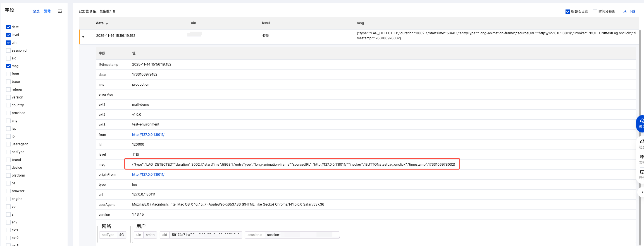Click the level column header
Screen dimensions: 644x246
pyautogui.click(x=266, y=23)
